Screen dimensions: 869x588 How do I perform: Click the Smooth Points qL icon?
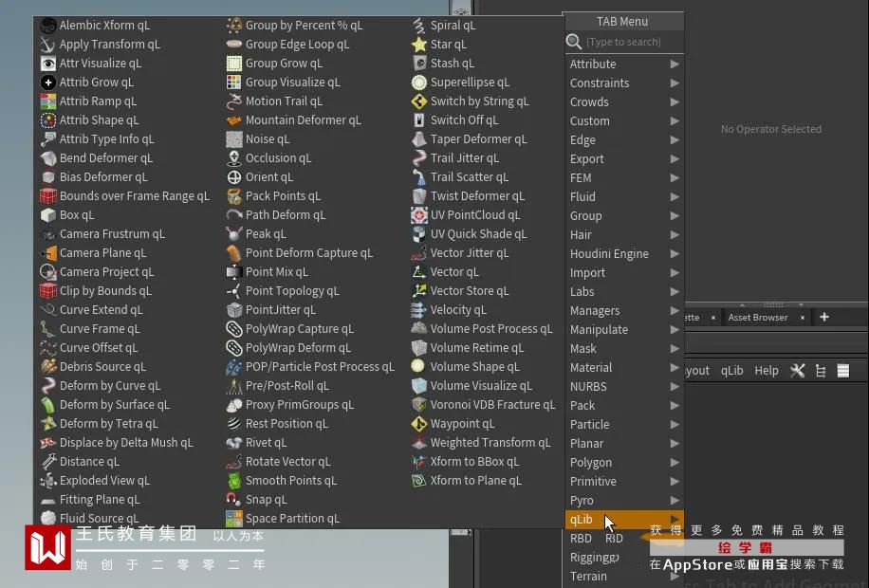pos(234,481)
